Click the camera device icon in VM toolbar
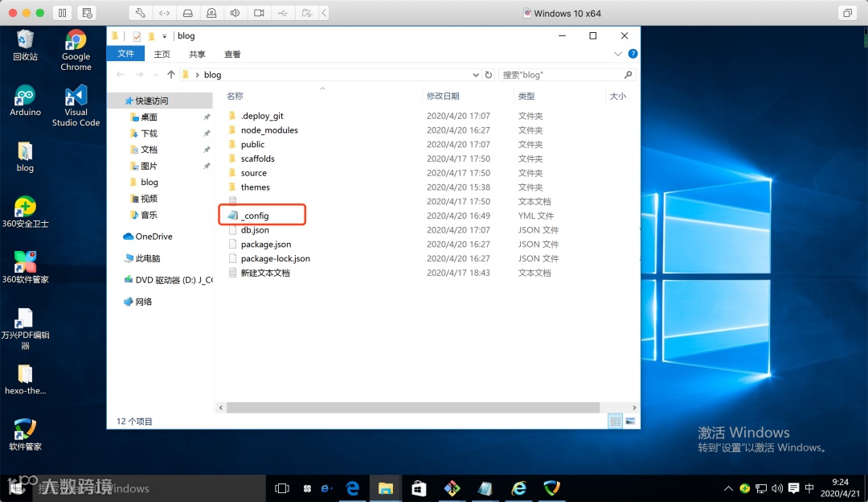This screenshot has height=502, width=868. [x=211, y=13]
